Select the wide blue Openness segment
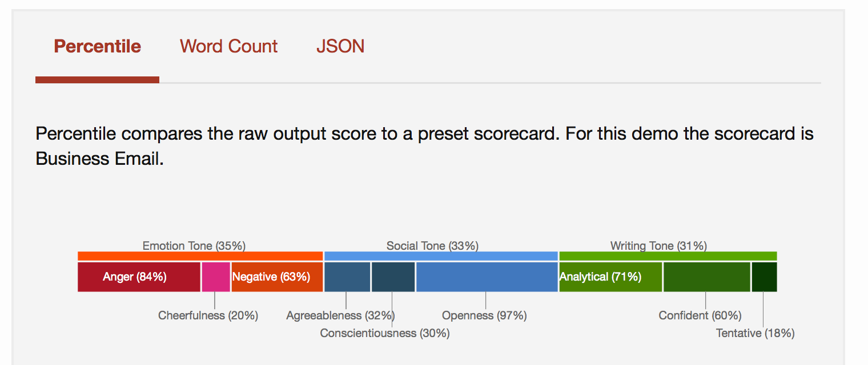This screenshot has width=868, height=365. (x=487, y=277)
